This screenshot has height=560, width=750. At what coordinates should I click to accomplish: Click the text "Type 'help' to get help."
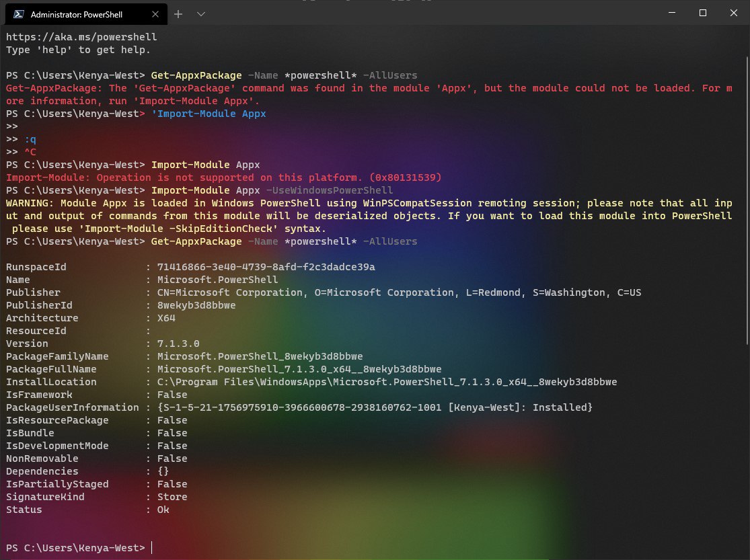click(x=78, y=50)
